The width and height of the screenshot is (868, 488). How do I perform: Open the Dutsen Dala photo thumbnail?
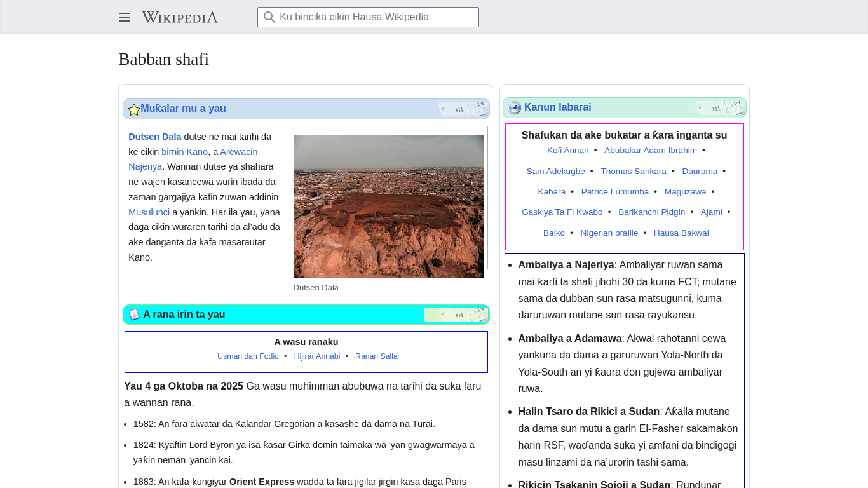pyautogui.click(x=388, y=206)
